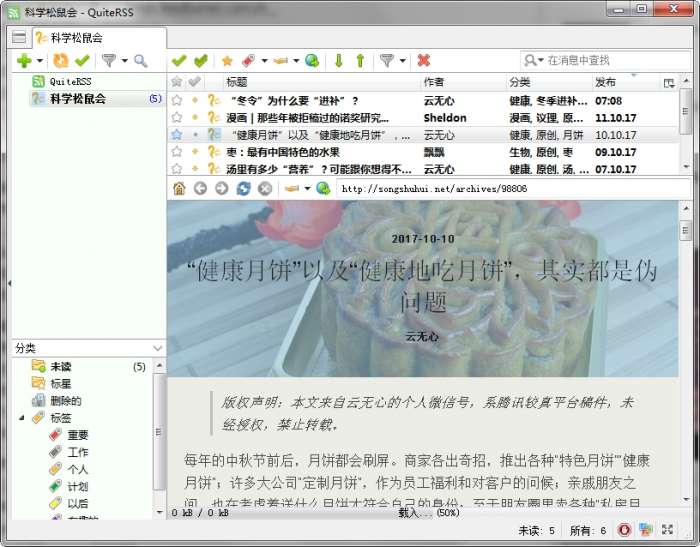Toggle read dot for "冬令" news row
700x547 pixels.
[x=195, y=101]
